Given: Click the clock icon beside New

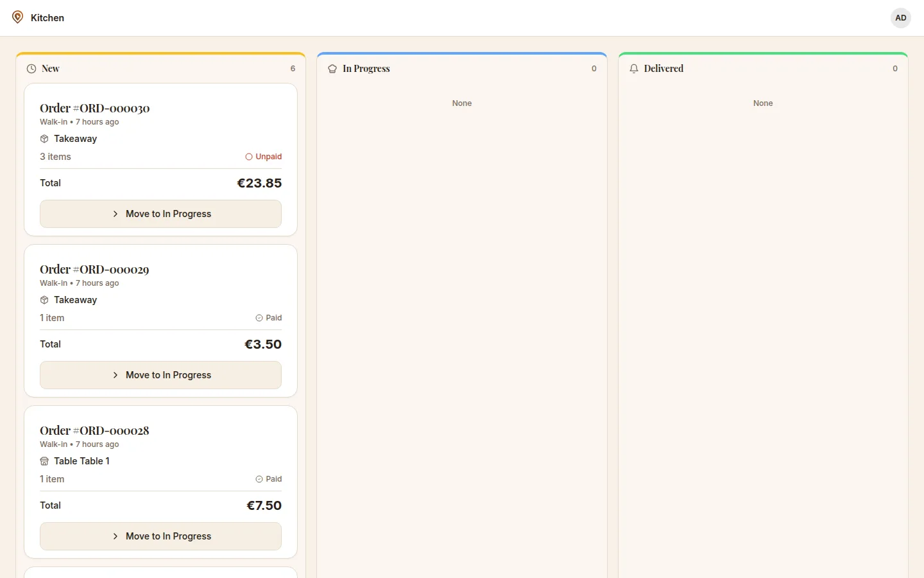Looking at the screenshot, I should [x=31, y=69].
